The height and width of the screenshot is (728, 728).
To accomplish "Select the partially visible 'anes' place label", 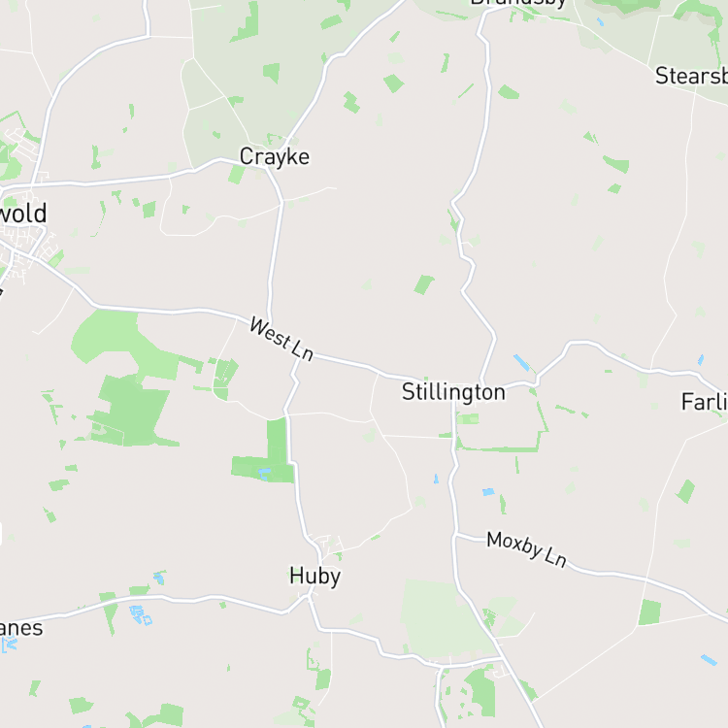I will [x=21, y=628].
